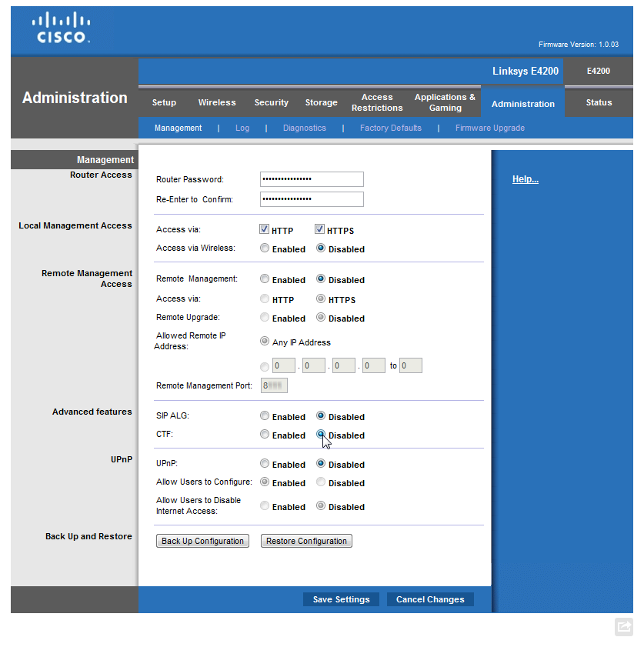The image size is (644, 647).
Task: Click the fourth IP address octet field
Action: [374, 365]
